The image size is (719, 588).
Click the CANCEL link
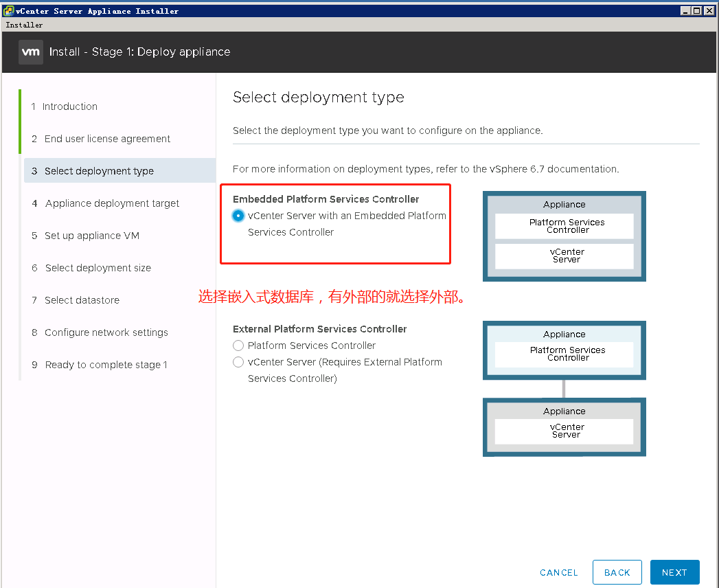click(x=558, y=572)
